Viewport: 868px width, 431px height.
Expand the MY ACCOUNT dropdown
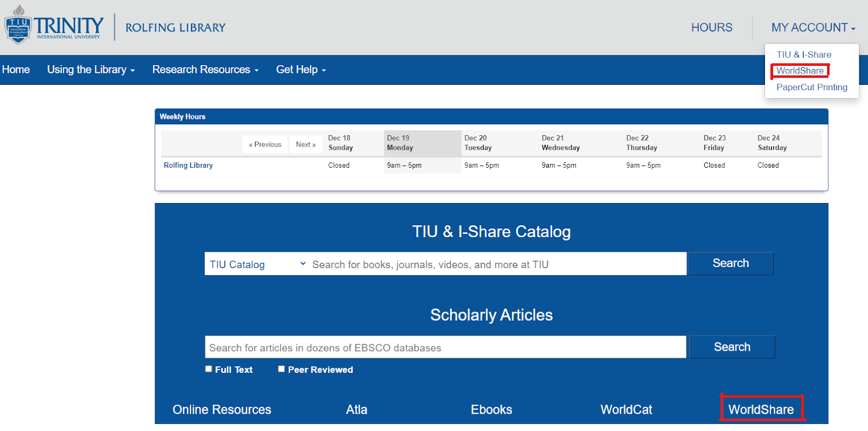pyautogui.click(x=813, y=28)
